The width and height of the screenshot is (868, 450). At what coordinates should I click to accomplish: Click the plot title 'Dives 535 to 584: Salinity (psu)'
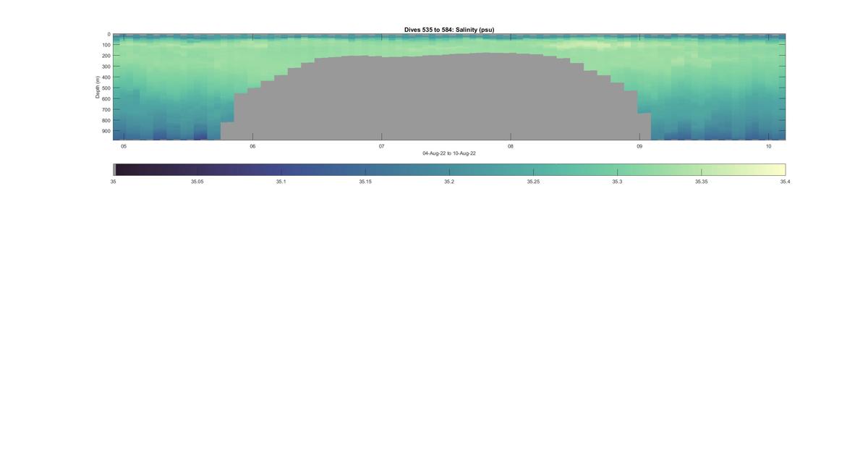[449, 30]
